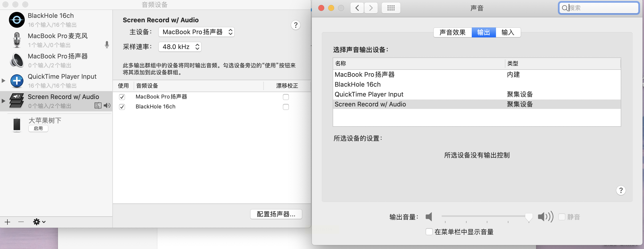The width and height of the screenshot is (644, 249).
Task: Click the 搜索 search field
Action: 598,8
